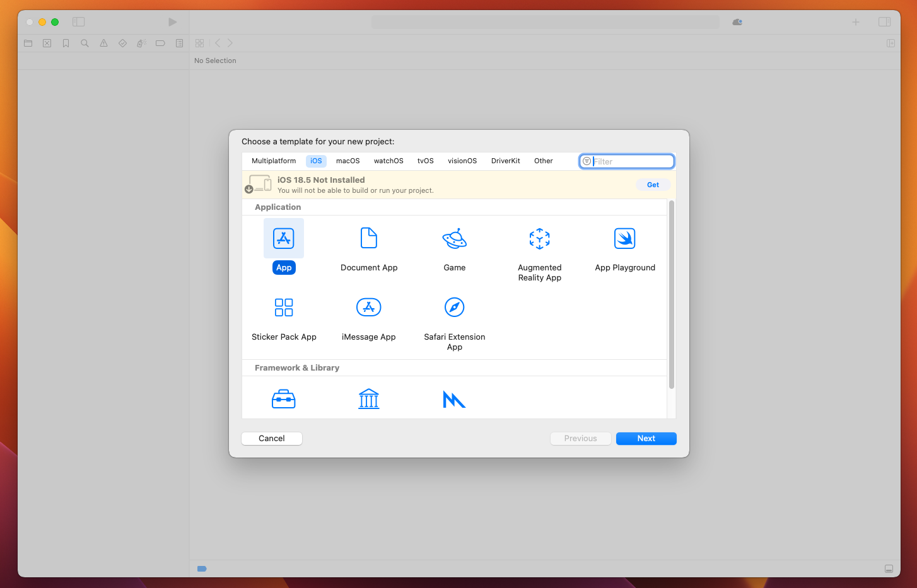Select the Safari Extension App template

(454, 307)
